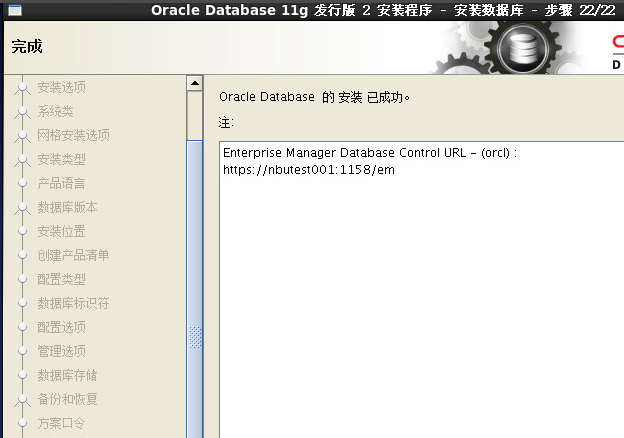
Task: Choose the 配置选项 step
Action: pyautogui.click(x=61, y=327)
